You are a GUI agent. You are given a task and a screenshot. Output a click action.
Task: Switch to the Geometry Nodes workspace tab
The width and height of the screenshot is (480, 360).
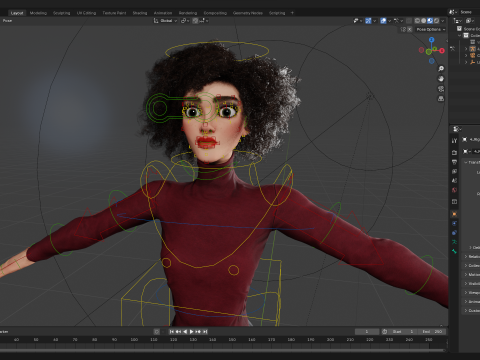[248, 13]
